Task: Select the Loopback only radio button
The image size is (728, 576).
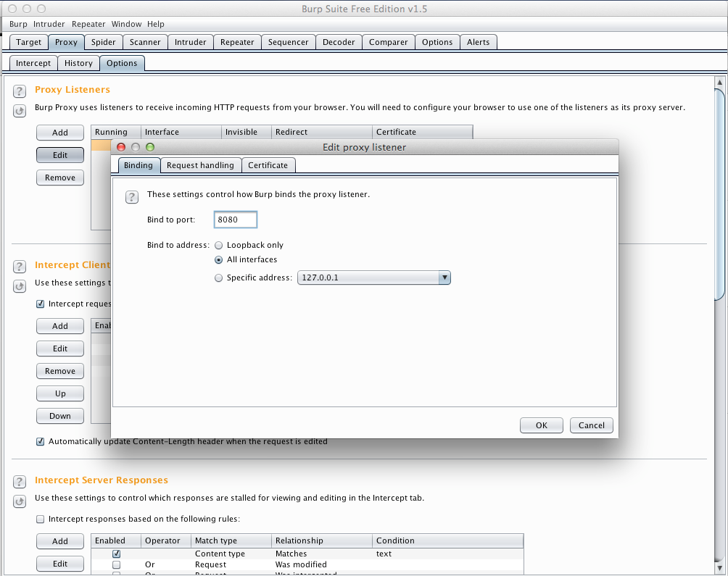Action: tap(219, 245)
